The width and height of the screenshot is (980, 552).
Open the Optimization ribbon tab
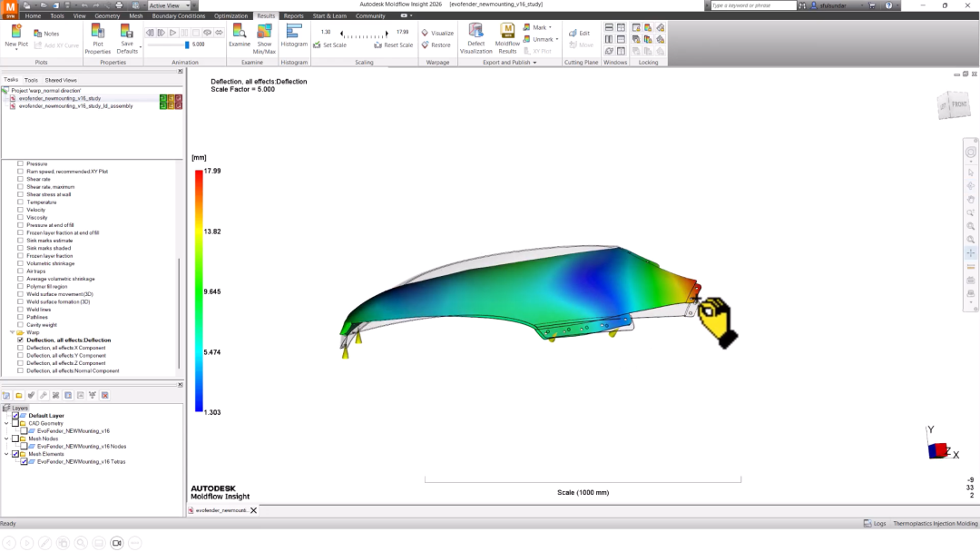230,15
